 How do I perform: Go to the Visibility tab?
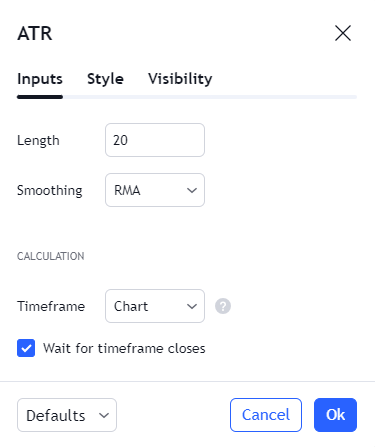click(x=180, y=79)
